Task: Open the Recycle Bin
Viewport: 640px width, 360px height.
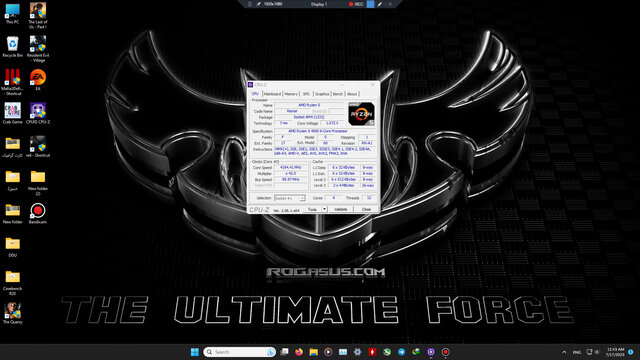Action: coord(12,47)
